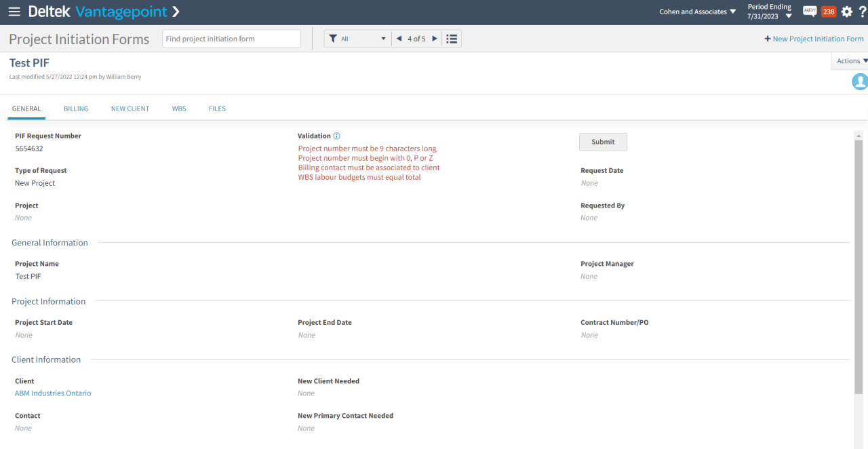Open the 238 notification count badge

point(827,11)
